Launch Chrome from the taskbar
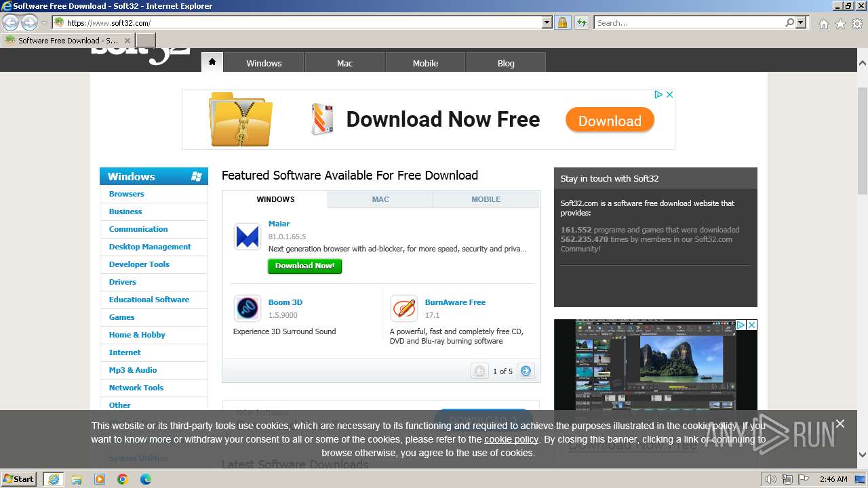Viewport: 868px width, 488px height. [x=123, y=479]
